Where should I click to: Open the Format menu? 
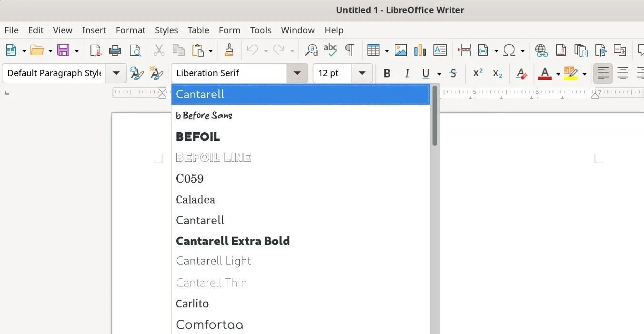(x=130, y=30)
